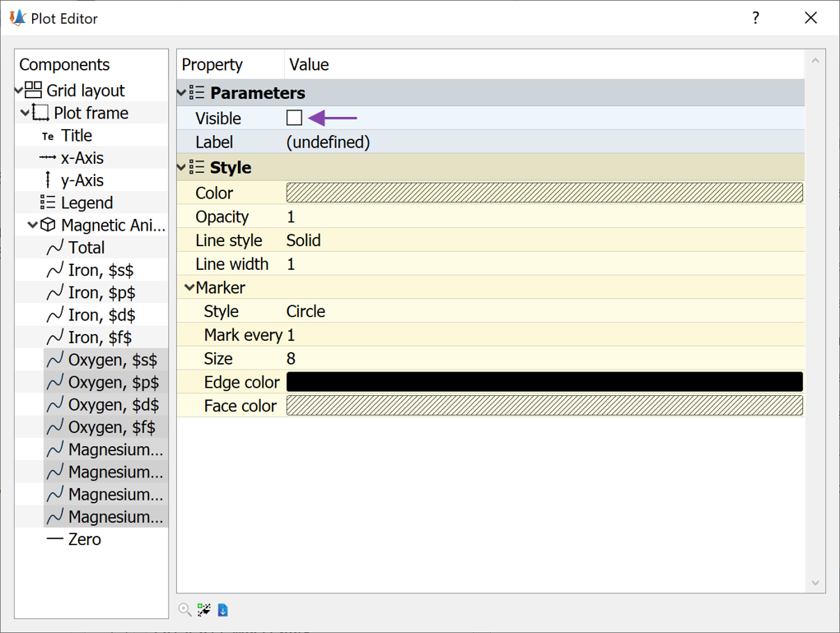This screenshot has width=840, height=633.
Task: Click the Edge color property label
Action: pyautogui.click(x=241, y=382)
